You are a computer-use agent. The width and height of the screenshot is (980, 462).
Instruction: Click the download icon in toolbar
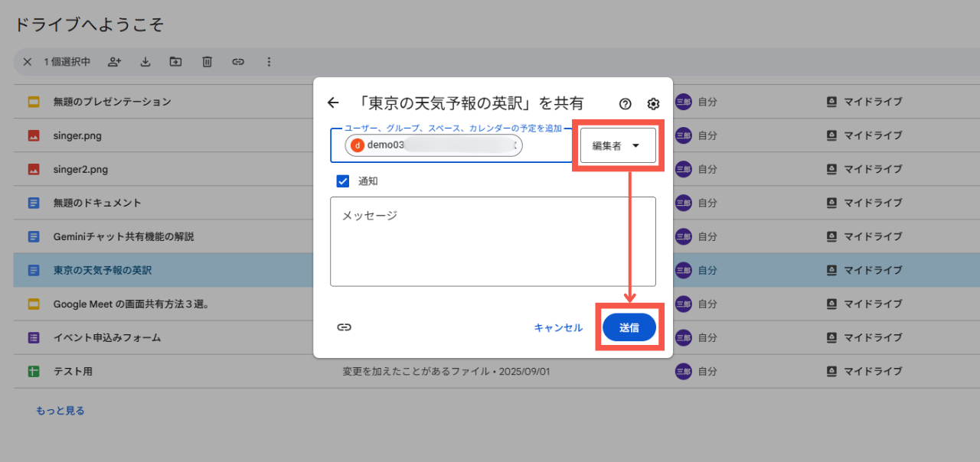pyautogui.click(x=145, y=62)
